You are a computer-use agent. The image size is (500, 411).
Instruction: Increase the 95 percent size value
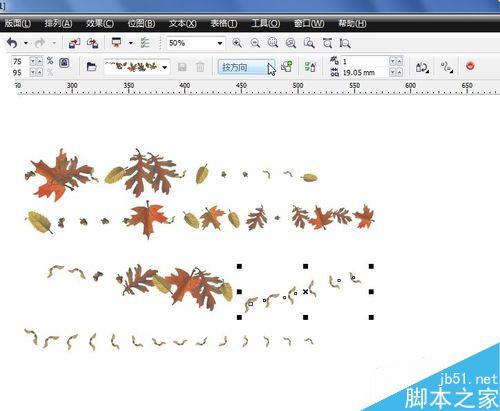[x=40, y=72]
